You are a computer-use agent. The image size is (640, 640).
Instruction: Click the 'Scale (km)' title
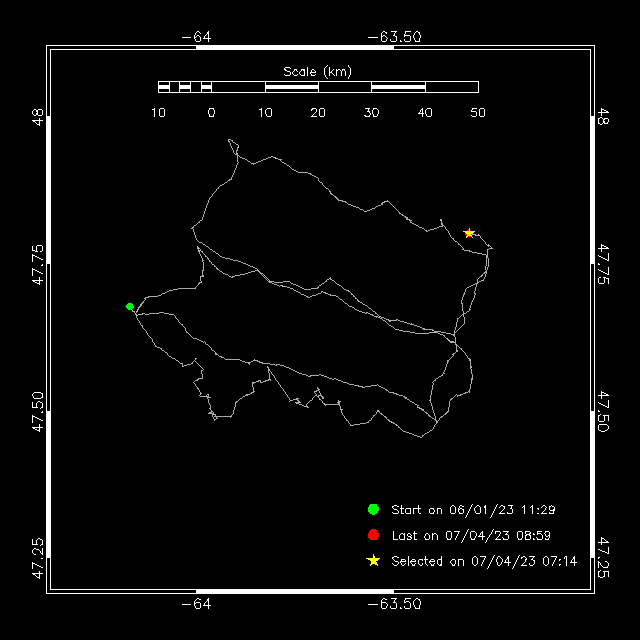(318, 72)
